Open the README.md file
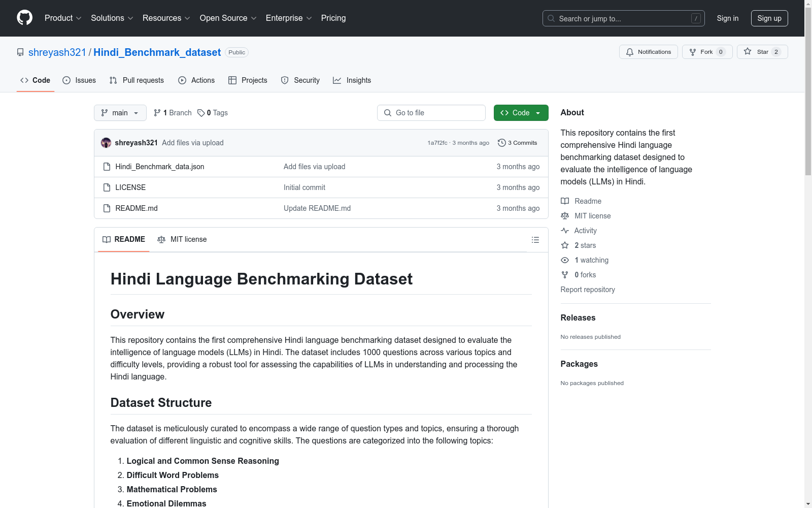 click(x=137, y=208)
